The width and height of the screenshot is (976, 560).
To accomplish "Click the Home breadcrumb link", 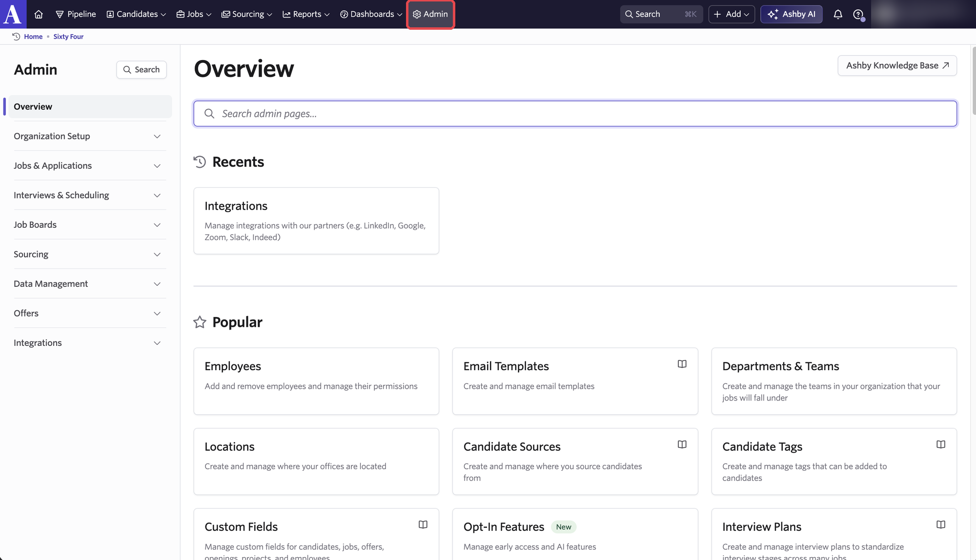I will coord(33,37).
